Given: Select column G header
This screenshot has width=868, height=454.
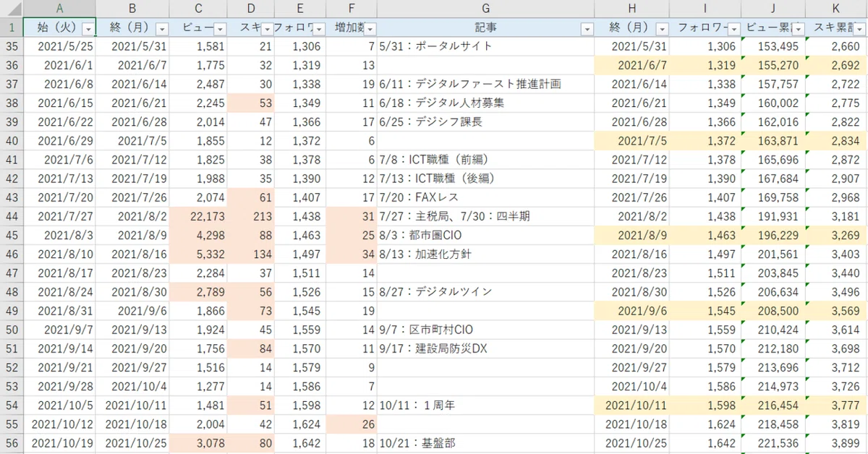Looking at the screenshot, I should tap(485, 9).
